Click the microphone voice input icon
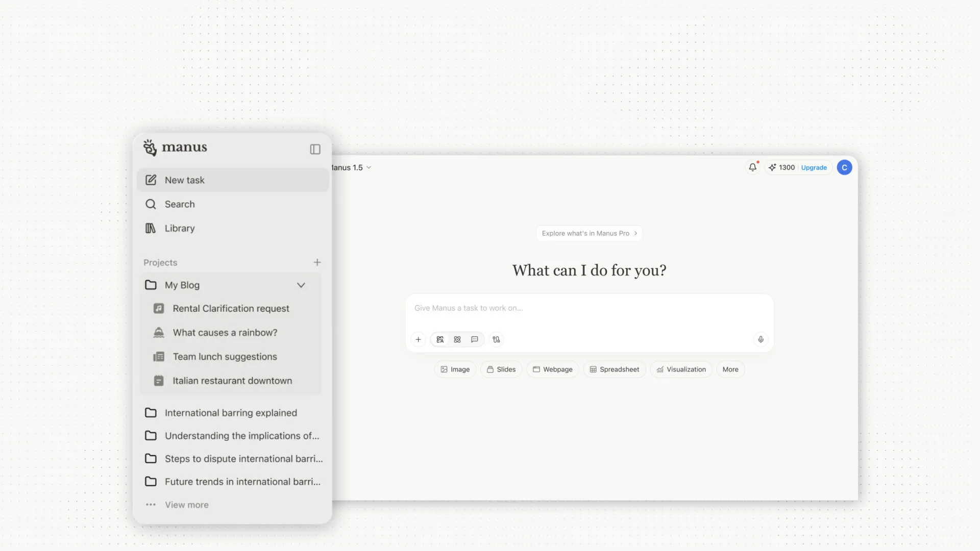The height and width of the screenshot is (551, 980). click(x=761, y=339)
